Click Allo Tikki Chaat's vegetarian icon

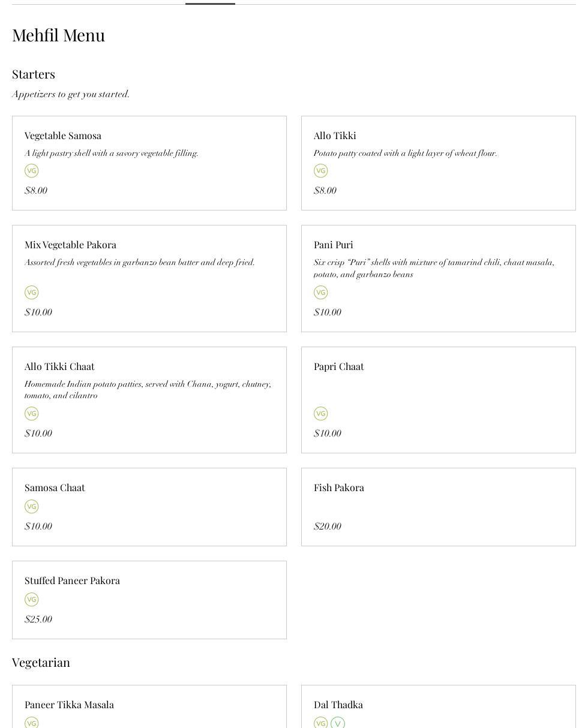pos(32,414)
